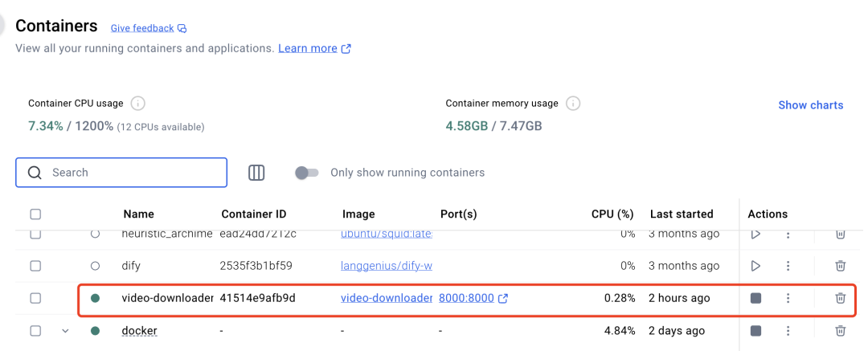Delete the video-downloader container
Viewport: 868px width, 351px height.
click(x=840, y=298)
